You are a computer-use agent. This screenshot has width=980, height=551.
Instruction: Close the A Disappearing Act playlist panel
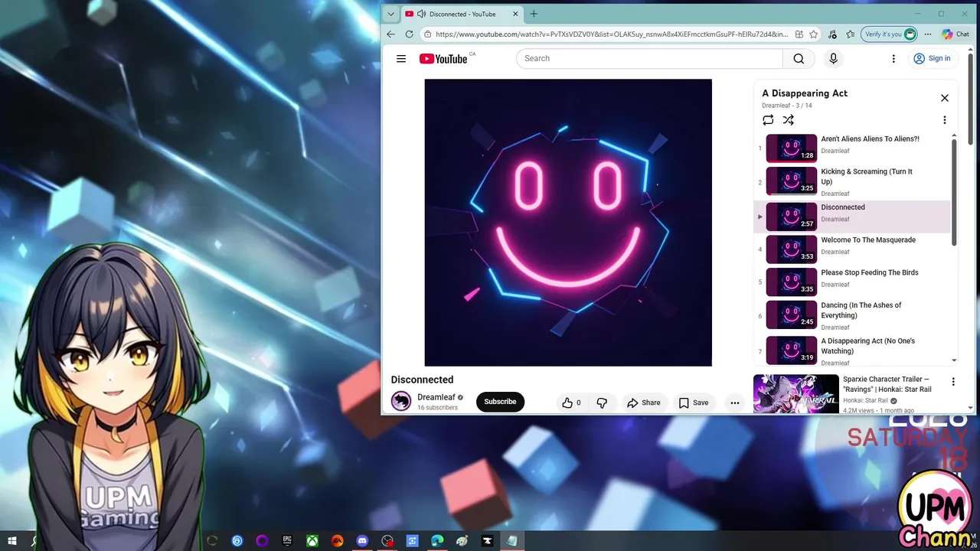click(945, 98)
